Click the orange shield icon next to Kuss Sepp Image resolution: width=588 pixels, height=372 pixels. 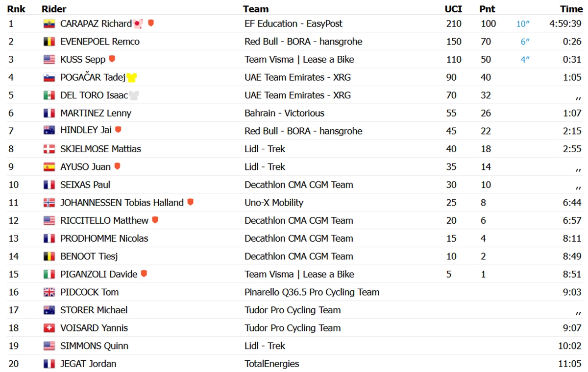pos(112,59)
